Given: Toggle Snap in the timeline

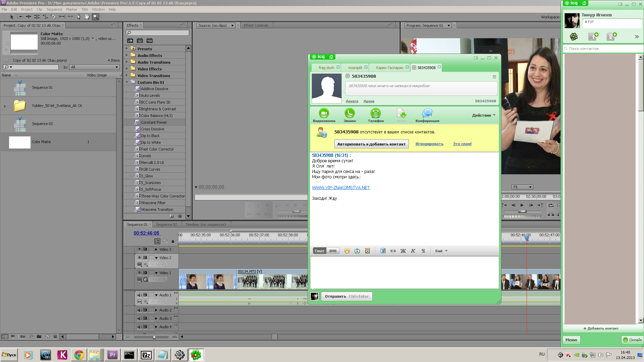Looking at the screenshot, I should [x=157, y=241].
